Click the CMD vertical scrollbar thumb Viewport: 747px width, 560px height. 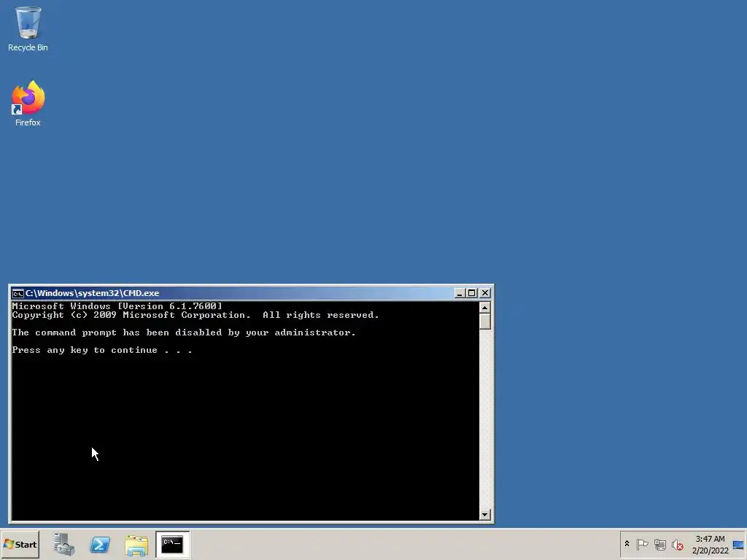click(484, 322)
